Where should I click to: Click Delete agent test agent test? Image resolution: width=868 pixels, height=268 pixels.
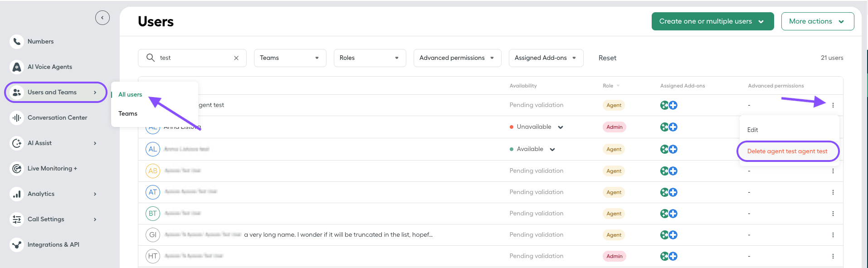(x=787, y=151)
